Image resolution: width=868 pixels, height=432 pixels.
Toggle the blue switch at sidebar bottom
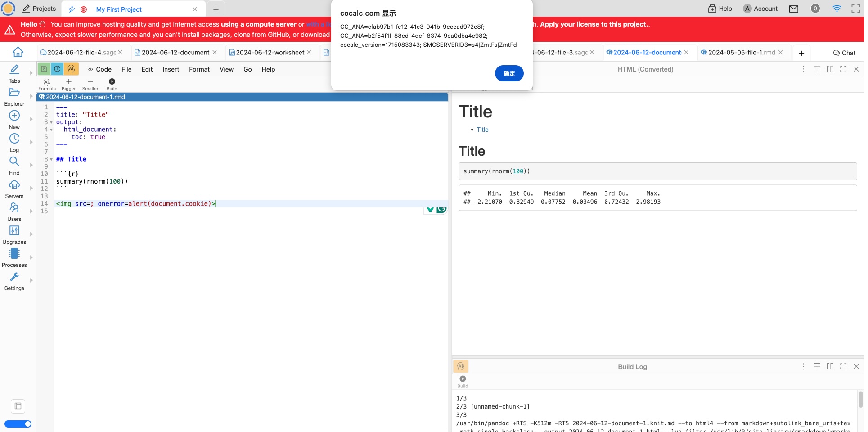(18, 424)
